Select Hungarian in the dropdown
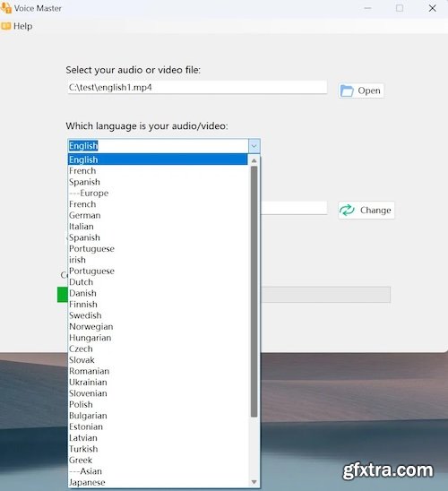Screen dimensions: 448x491 point(158,338)
